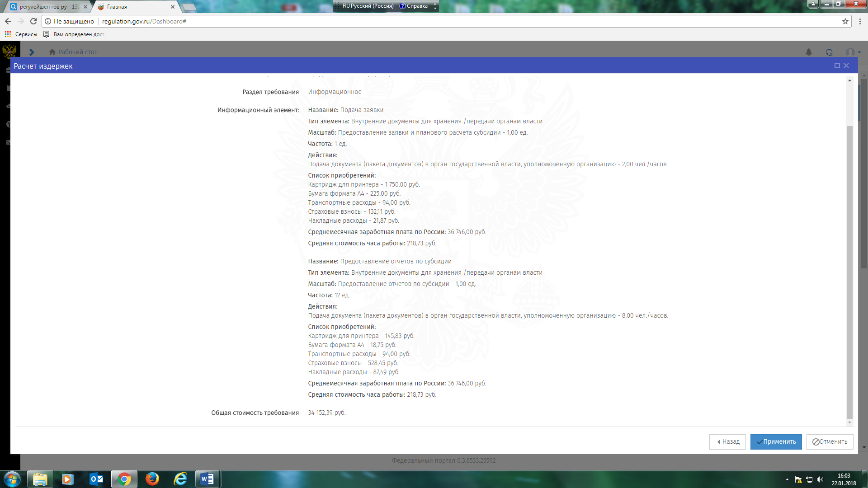Close the Расчет издержек dialog

click(x=846, y=66)
